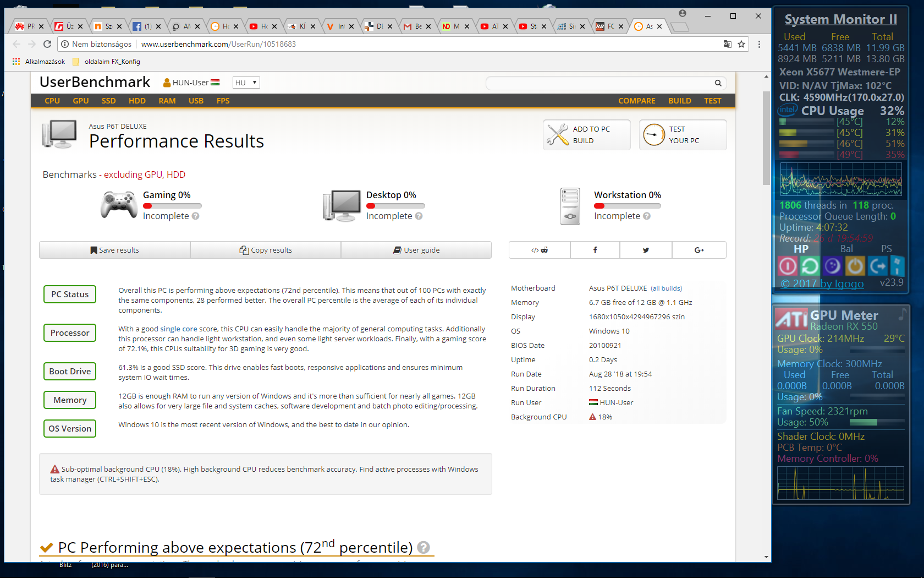Click the PC Status button
Screen dimensions: 924x578
70,295
